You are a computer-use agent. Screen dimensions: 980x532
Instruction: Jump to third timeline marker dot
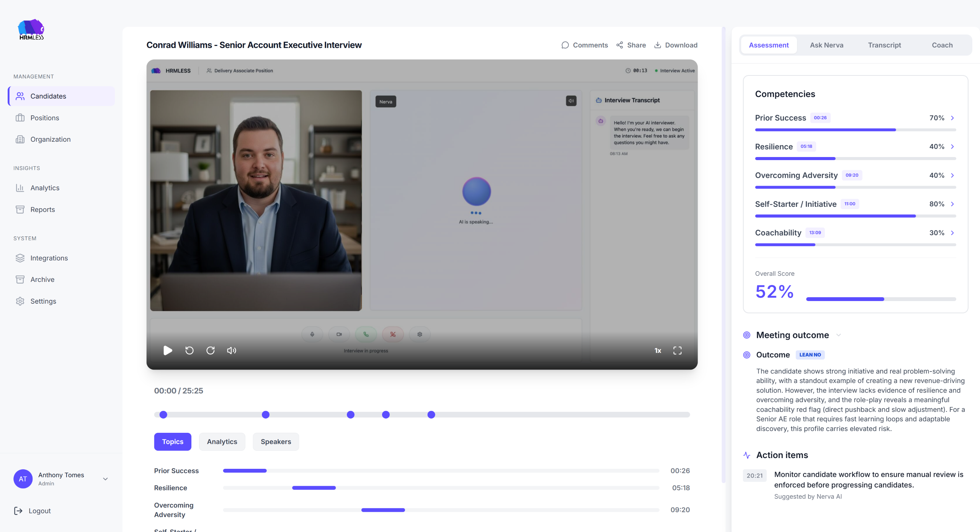click(350, 414)
